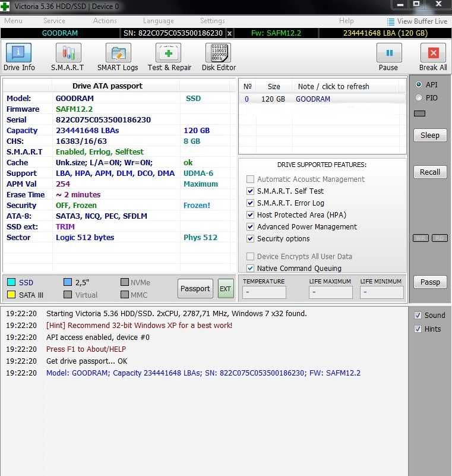Image resolution: width=452 pixels, height=476 pixels.
Task: Click the gray Virtual legend swatch
Action: (68, 295)
